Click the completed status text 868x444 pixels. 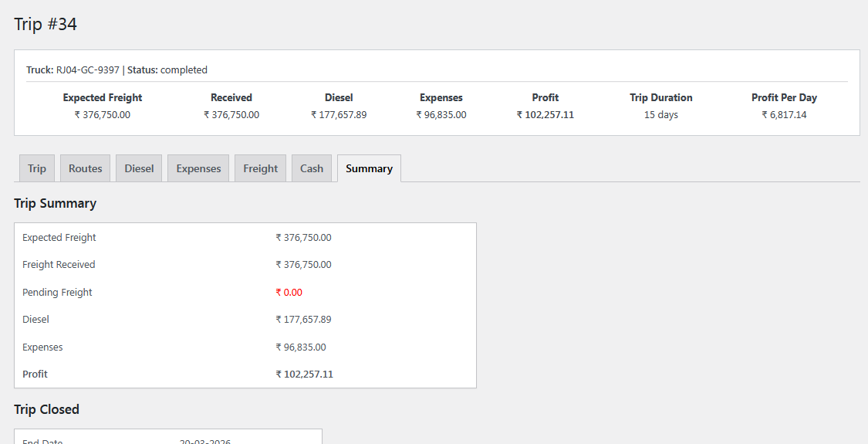tap(184, 70)
